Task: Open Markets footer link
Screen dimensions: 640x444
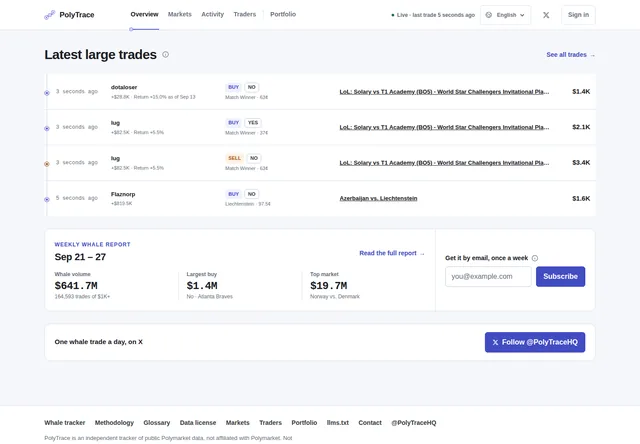Action: [x=238, y=423]
